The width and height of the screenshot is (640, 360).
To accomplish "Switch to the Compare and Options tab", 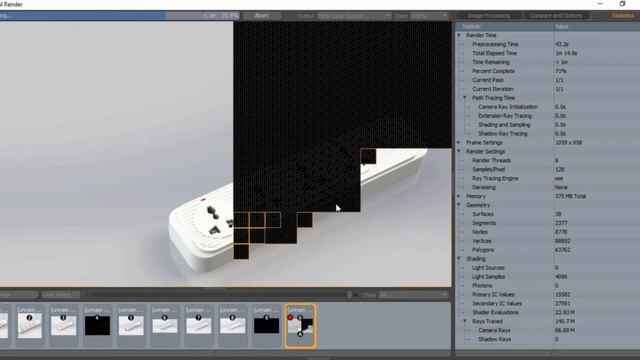I will coord(556,16).
